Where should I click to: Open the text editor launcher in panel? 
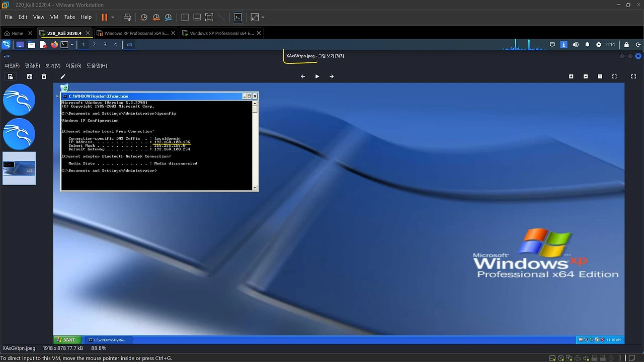43,44
